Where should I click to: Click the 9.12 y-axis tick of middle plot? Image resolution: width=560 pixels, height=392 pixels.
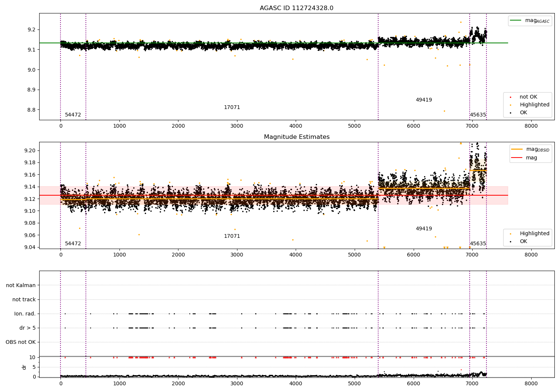click(30, 199)
